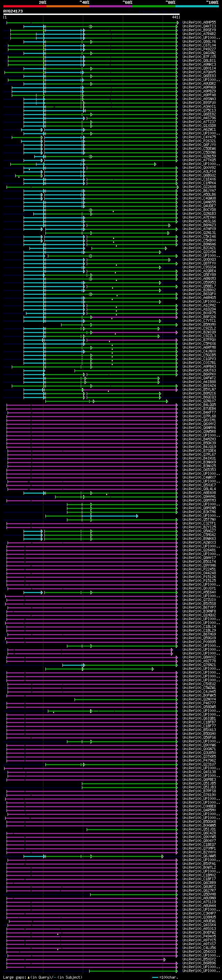Select hit label UniRef100_Q00V92
This screenshot has width=222, height=980.
[199, 168]
